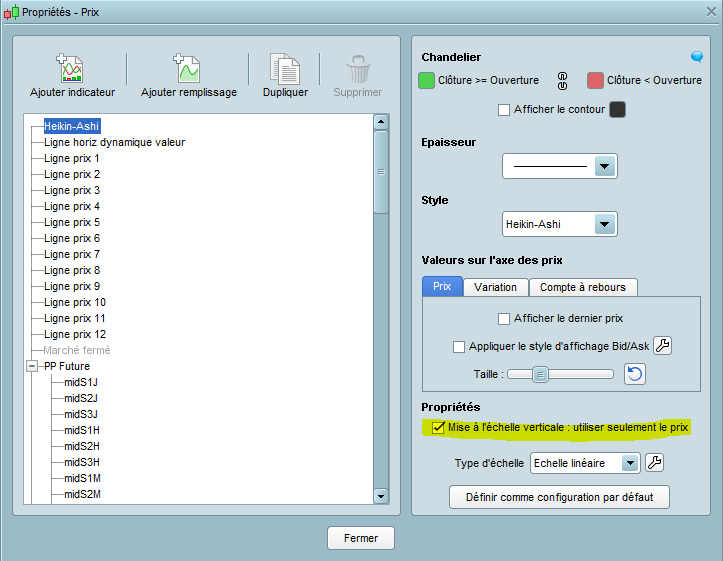Reset the Taille size with the refresh icon
723x561 pixels.
click(x=634, y=374)
